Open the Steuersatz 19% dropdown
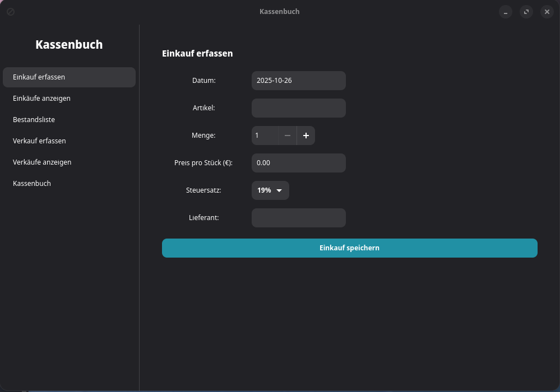This screenshot has height=392, width=560. [270, 190]
